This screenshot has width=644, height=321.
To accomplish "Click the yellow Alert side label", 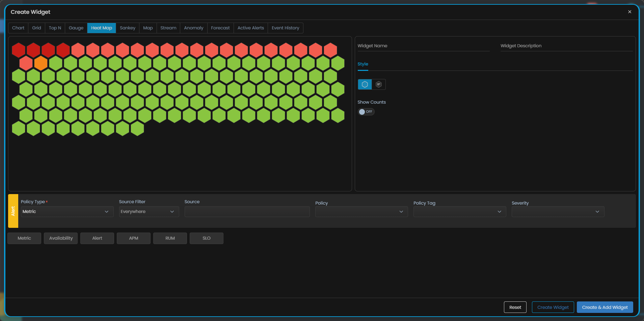I will (x=13, y=211).
